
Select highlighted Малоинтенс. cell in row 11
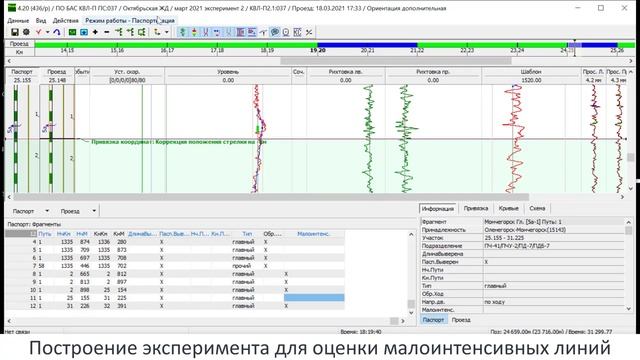[x=314, y=298]
